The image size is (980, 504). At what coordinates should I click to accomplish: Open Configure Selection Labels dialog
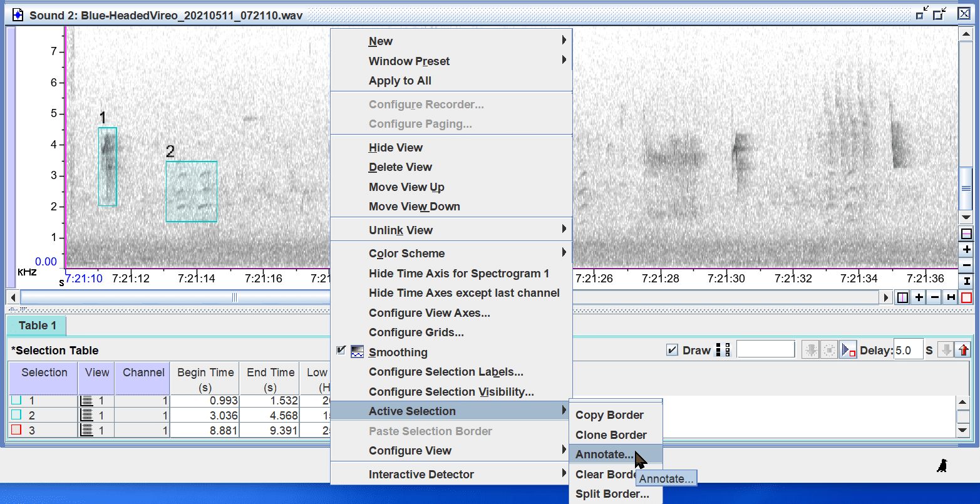pos(451,371)
